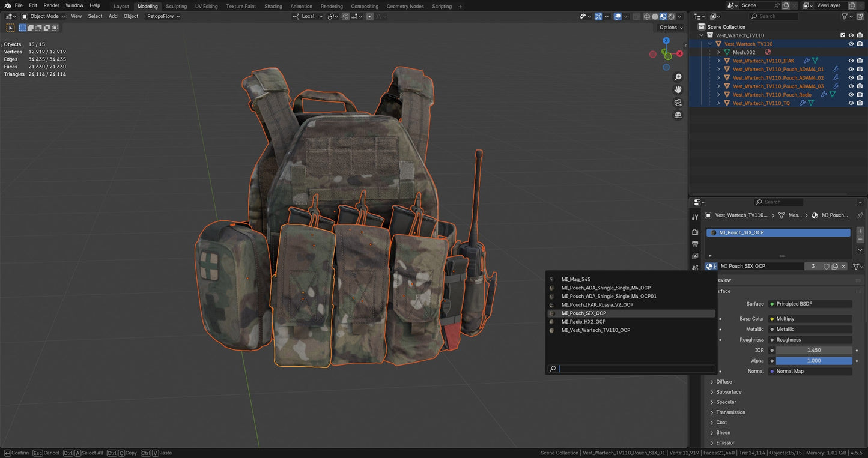
Task: Open the Options dropdown in the viewport
Action: click(669, 27)
